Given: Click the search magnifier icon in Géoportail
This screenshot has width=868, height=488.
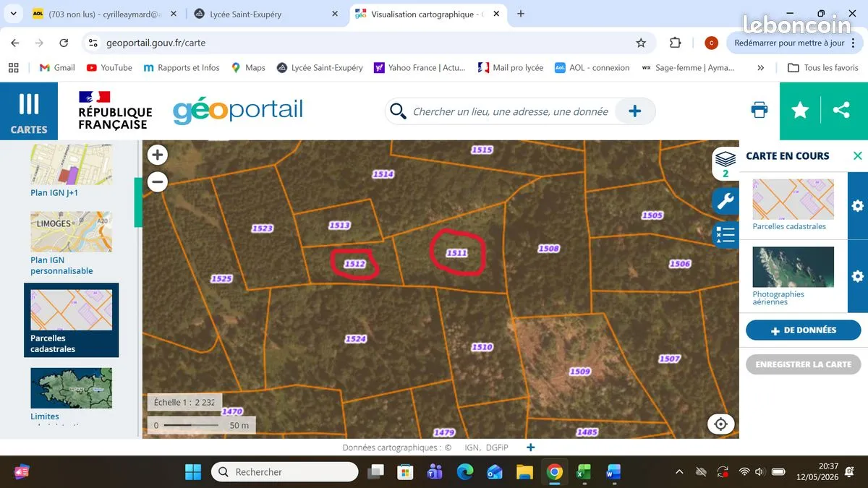Looking at the screenshot, I should [x=397, y=111].
